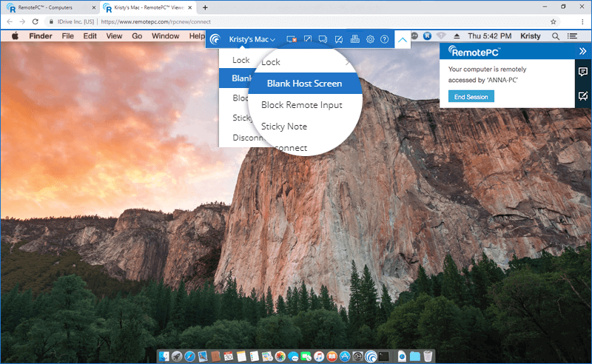This screenshot has width=592, height=364.
Task: Launch iTunes from the Dock
Action: tap(319, 356)
